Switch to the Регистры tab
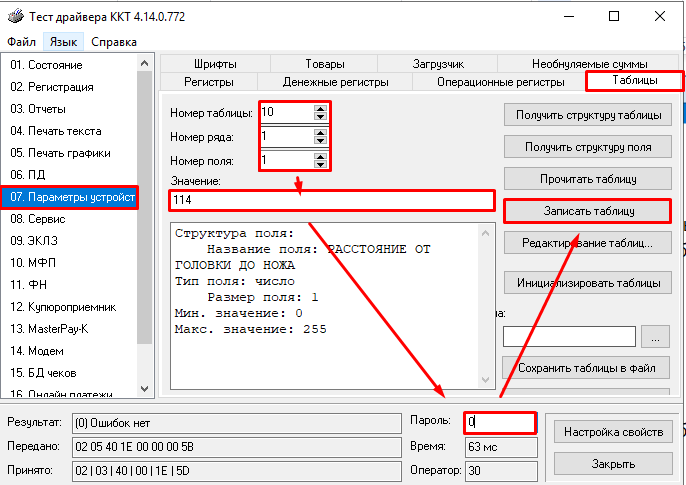The image size is (686, 485). pyautogui.click(x=209, y=82)
